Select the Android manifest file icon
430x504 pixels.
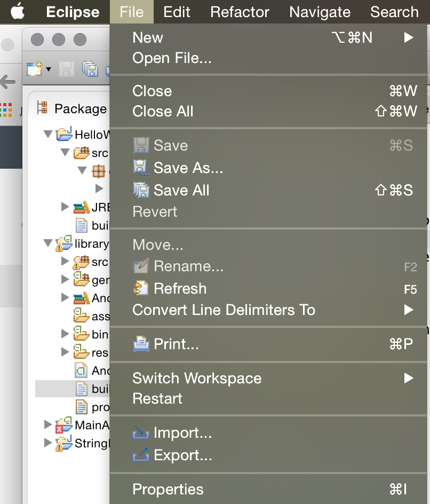point(81,371)
